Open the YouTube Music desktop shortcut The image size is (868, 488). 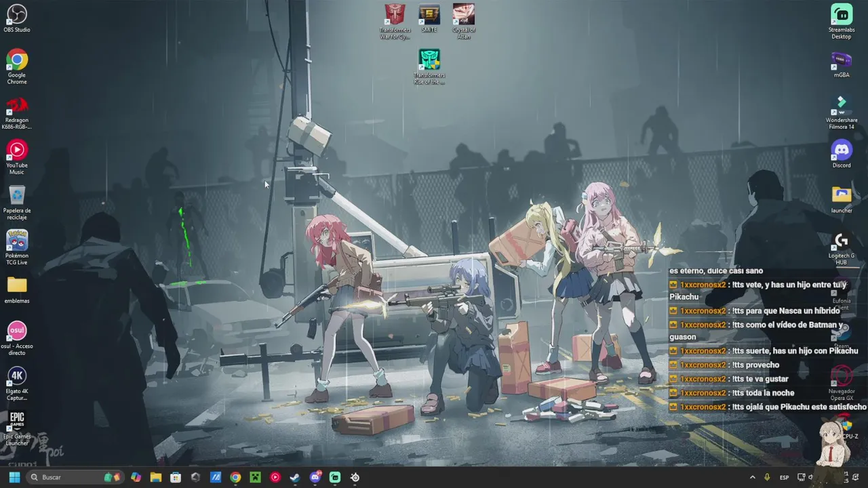pyautogui.click(x=17, y=157)
